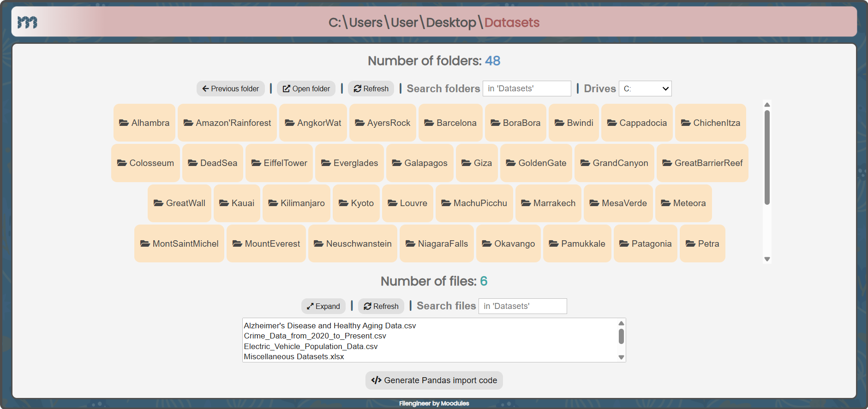
Task: Open the Okavango folder
Action: [509, 243]
